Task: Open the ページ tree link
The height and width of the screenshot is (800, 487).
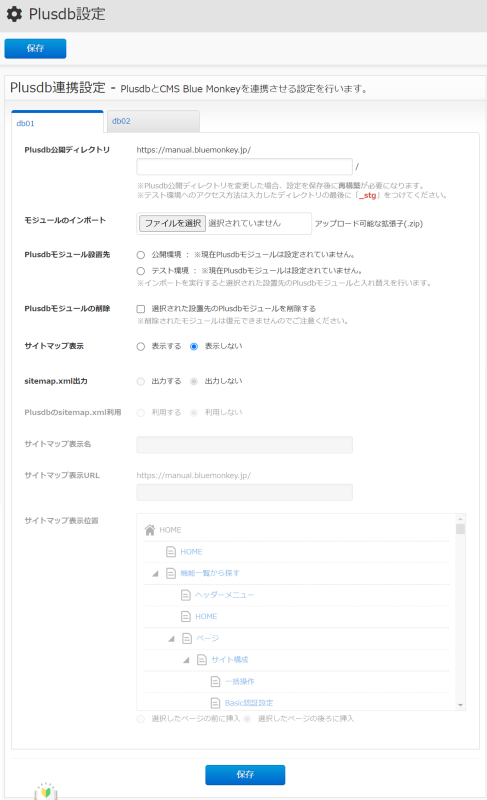Action: coord(208,638)
